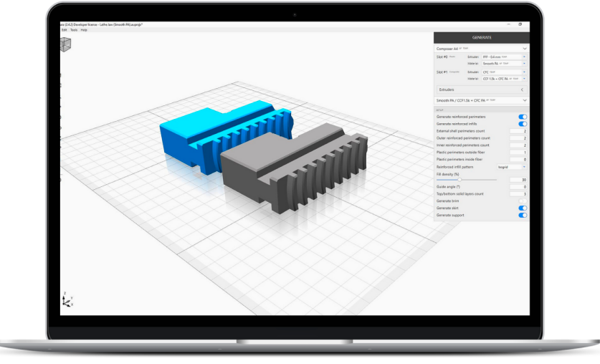600x364 pixels.
Task: Minimize the application window
Action: point(508,24)
